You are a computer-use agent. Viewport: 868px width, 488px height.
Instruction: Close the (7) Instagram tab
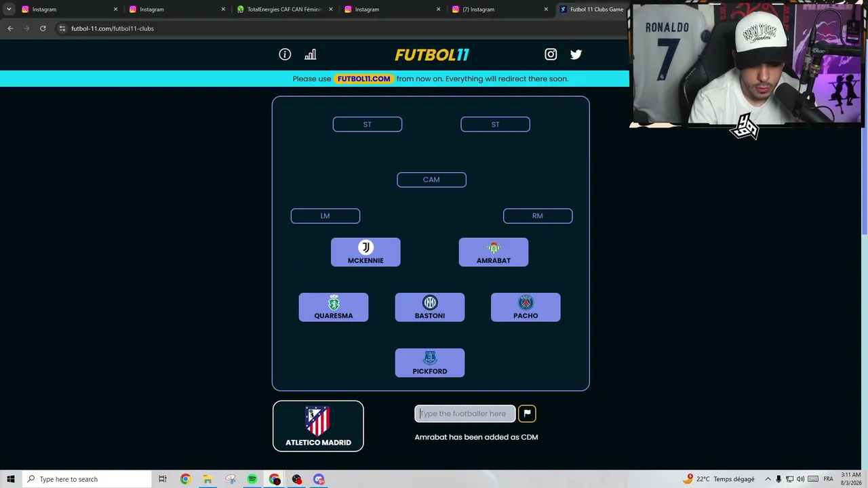point(546,9)
